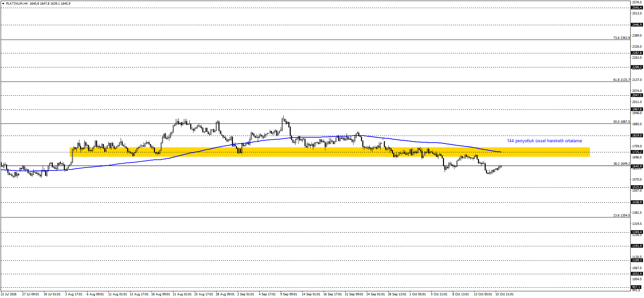Click the 1725.2 price level tag
The width and height of the screenshot is (644, 298).
pyautogui.click(x=637, y=152)
